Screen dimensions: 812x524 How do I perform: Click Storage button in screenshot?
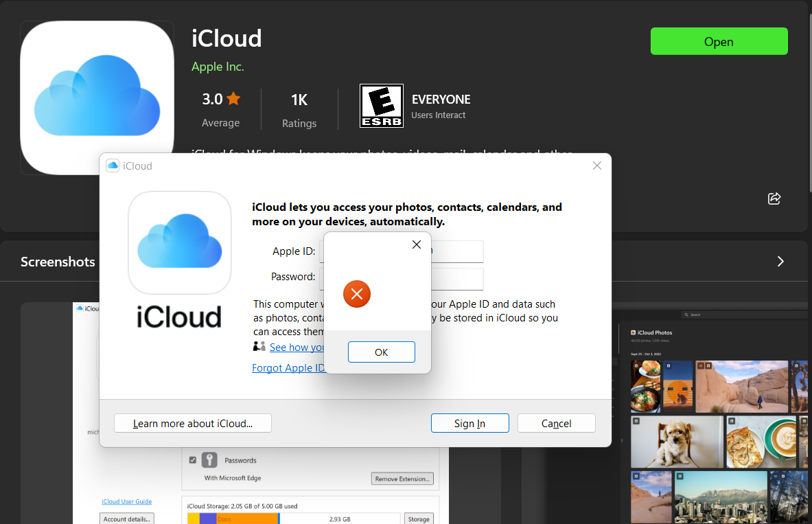tap(419, 519)
